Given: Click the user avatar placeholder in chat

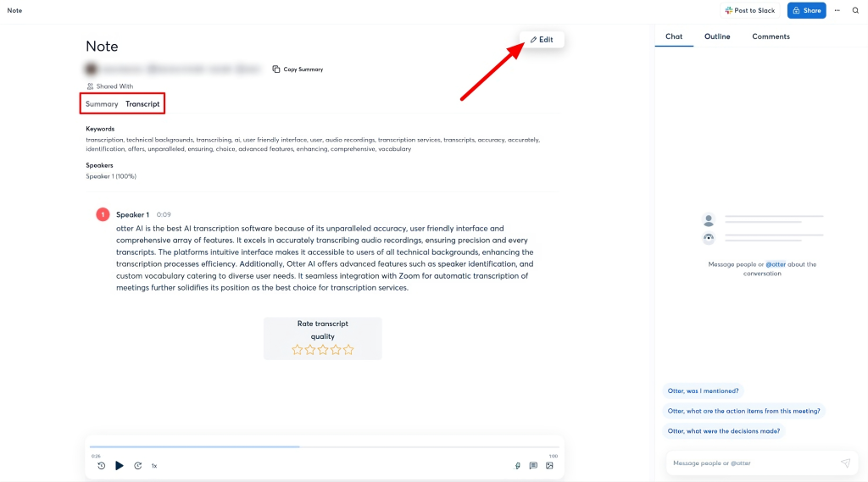Looking at the screenshot, I should click(708, 220).
